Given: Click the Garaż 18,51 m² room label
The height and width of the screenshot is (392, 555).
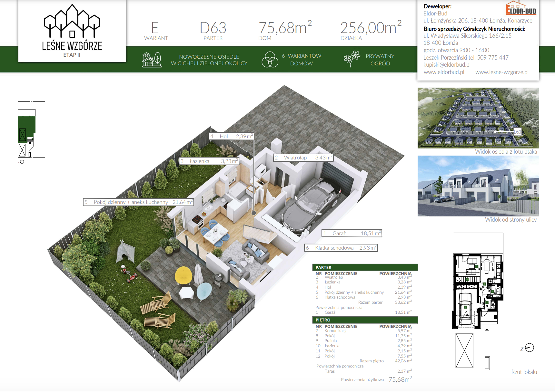Looking at the screenshot, I should click(x=352, y=233).
